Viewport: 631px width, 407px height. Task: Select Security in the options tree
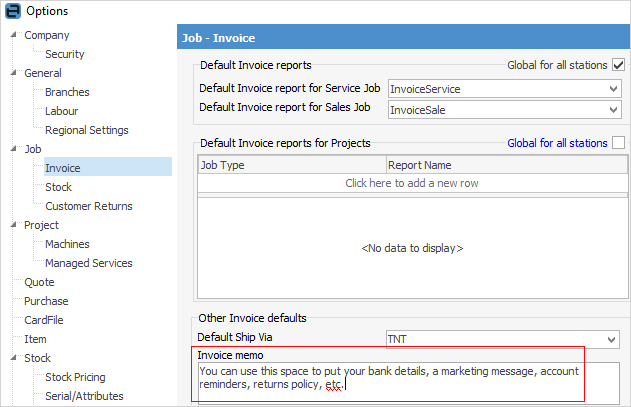pos(64,55)
